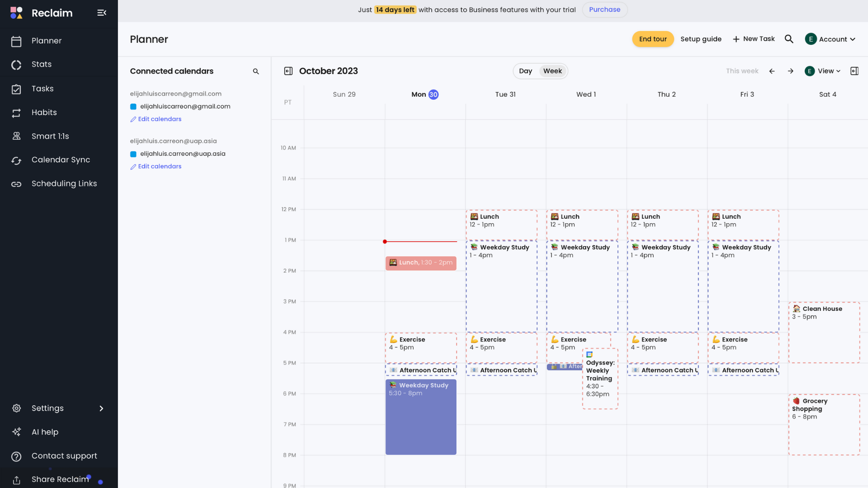Click the Purchase trial button
868x488 pixels.
[x=604, y=9]
